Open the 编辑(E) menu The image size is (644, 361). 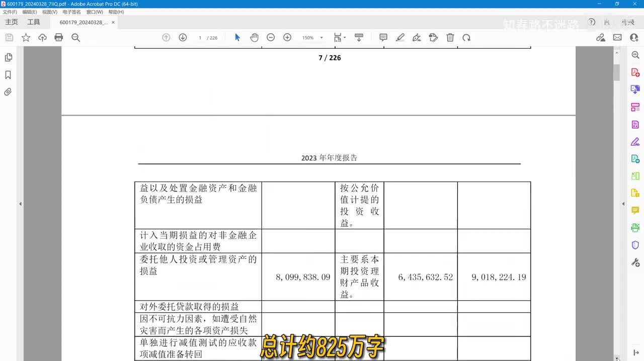pyautogui.click(x=29, y=12)
